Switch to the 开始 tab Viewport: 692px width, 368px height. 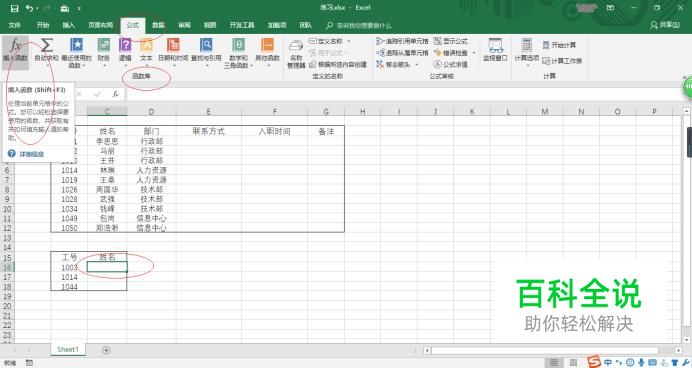pyautogui.click(x=43, y=25)
